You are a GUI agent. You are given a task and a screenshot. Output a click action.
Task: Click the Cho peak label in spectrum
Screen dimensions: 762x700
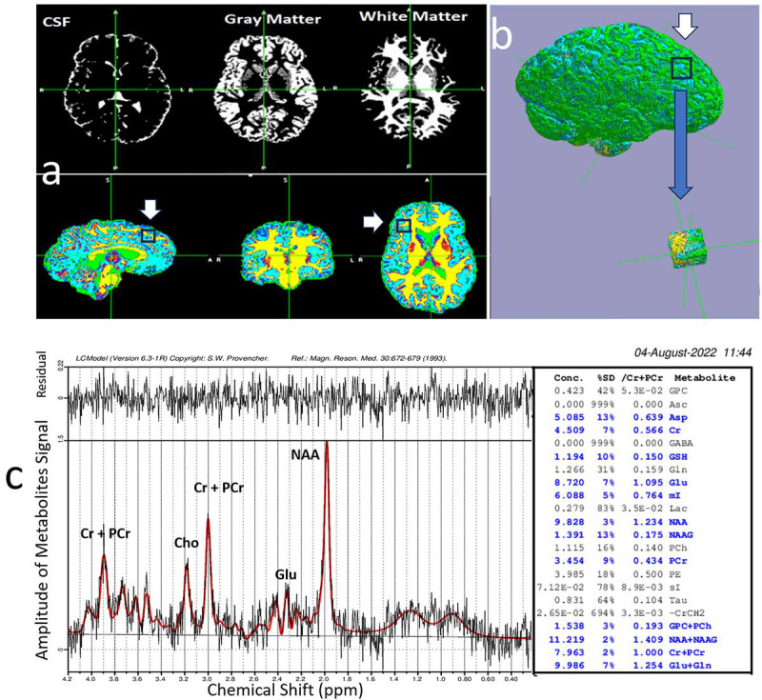tap(186, 542)
